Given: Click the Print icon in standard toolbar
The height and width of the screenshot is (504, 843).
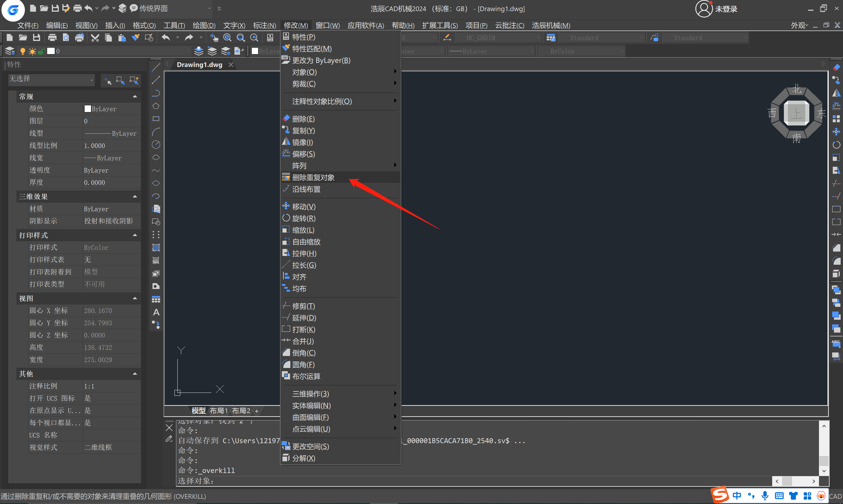Looking at the screenshot, I should pos(52,38).
